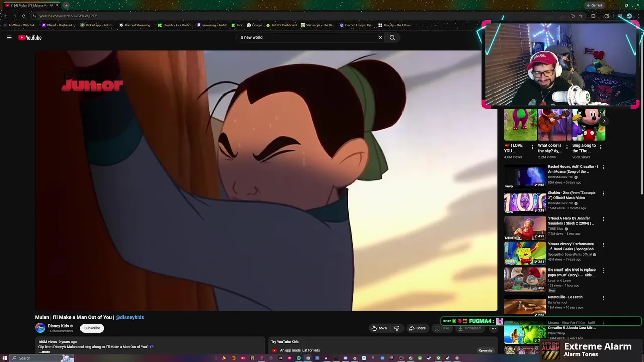Open 'Ratatouille - Le Festin' title
Viewport: 644px width, 362px height.
tap(565, 297)
